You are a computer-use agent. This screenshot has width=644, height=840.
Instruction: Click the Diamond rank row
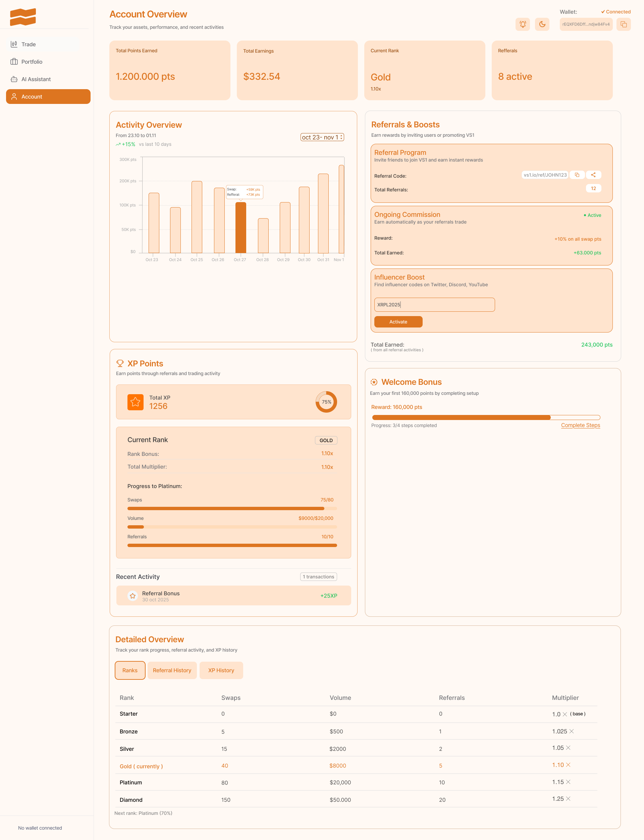click(x=356, y=799)
